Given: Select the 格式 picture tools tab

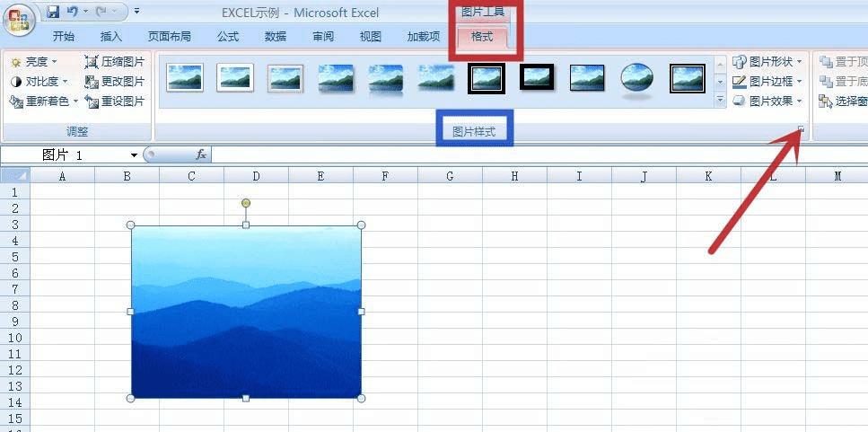Looking at the screenshot, I should [x=482, y=37].
